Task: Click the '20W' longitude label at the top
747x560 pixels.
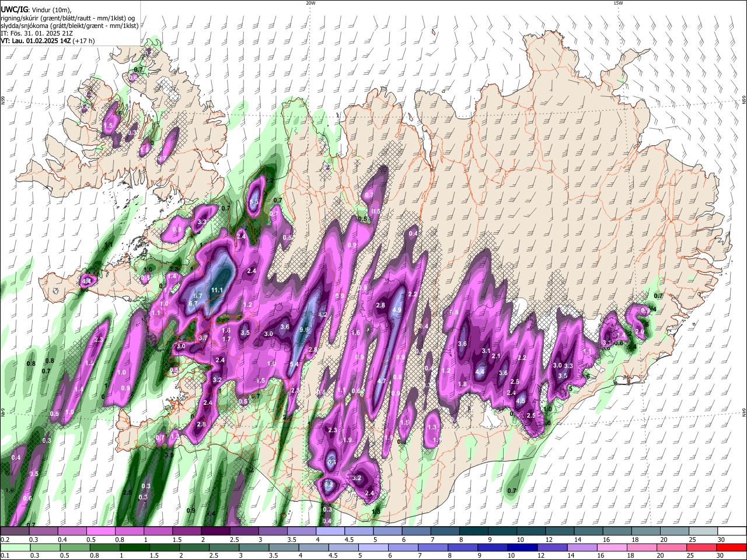Action: pyautogui.click(x=310, y=3)
